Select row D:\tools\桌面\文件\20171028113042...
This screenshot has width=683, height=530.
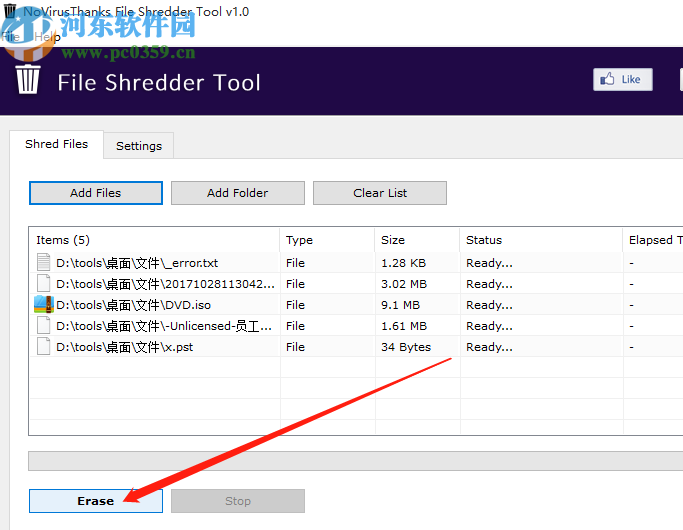(356, 284)
